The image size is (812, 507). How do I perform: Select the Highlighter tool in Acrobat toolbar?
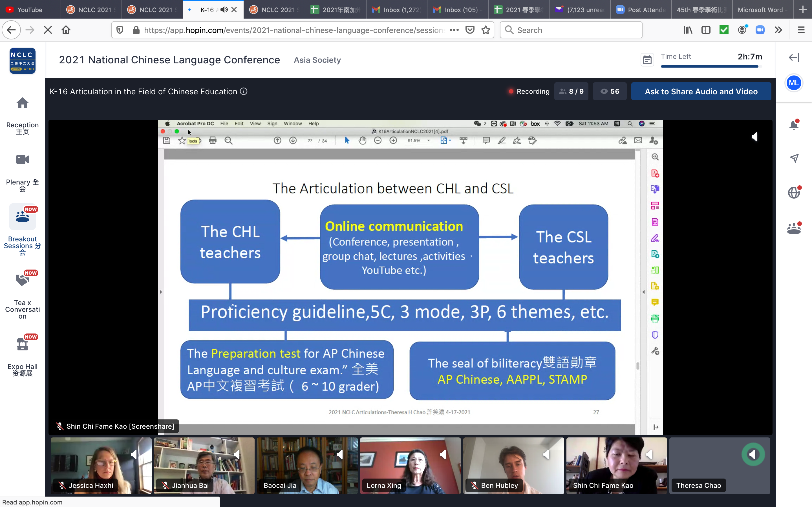[502, 141]
